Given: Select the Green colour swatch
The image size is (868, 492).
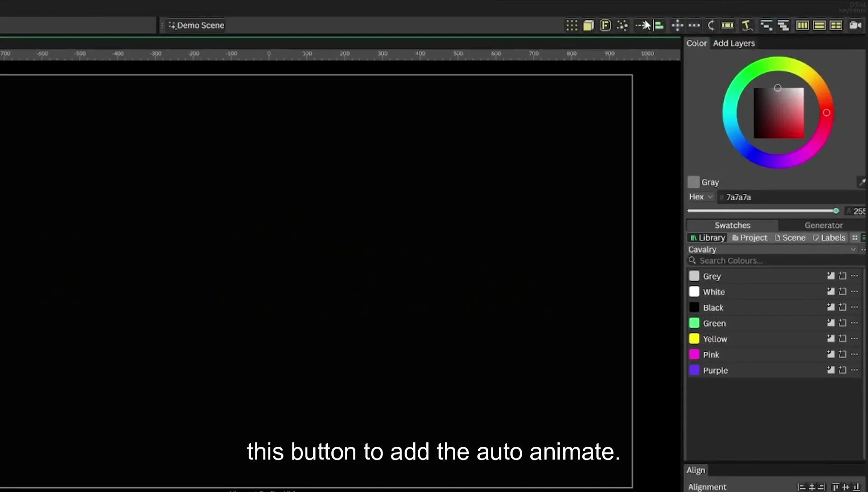Looking at the screenshot, I should (694, 323).
